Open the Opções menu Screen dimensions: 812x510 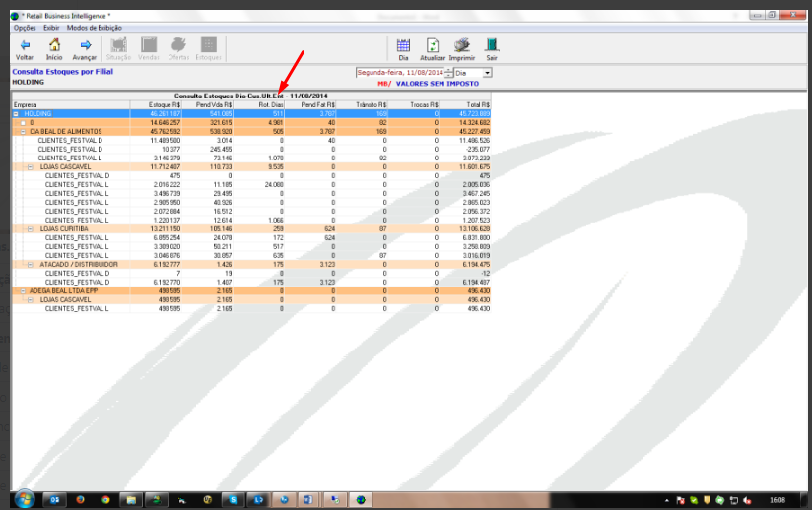(x=25, y=28)
